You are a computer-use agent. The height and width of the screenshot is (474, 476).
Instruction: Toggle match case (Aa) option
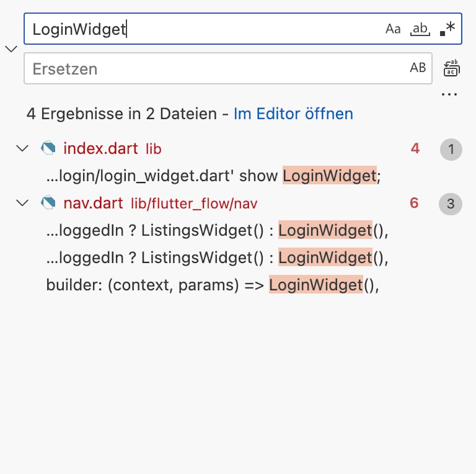tap(393, 29)
